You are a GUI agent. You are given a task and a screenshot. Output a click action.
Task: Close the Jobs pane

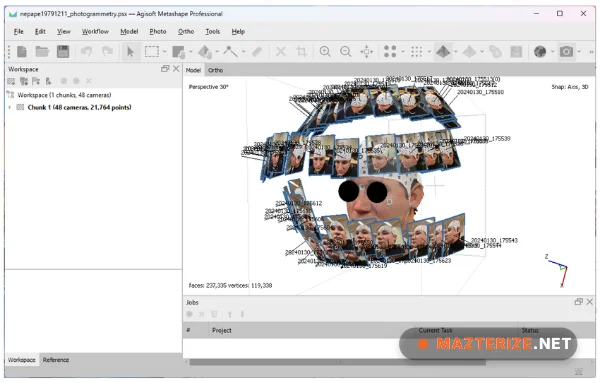tap(590, 302)
